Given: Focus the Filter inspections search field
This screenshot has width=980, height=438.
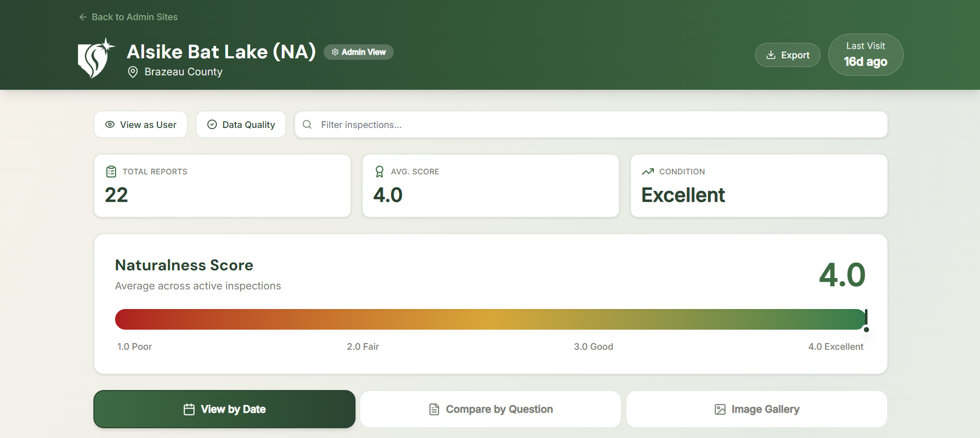Looking at the screenshot, I should point(599,125).
